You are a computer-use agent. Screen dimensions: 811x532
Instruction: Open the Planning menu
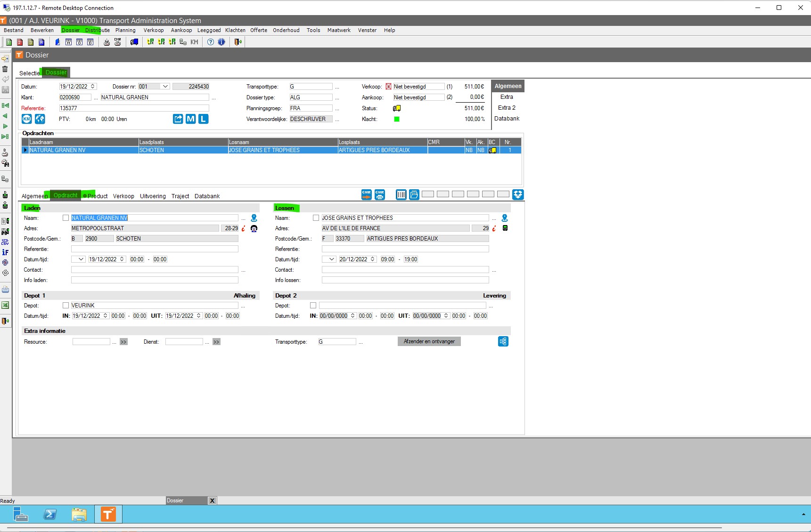pos(125,30)
